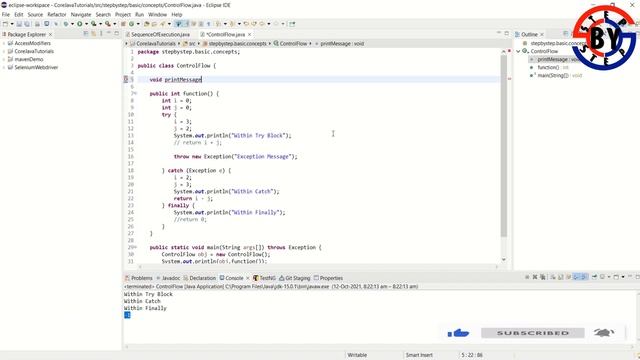The height and width of the screenshot is (360, 640).
Task: Click the Debug bug toolbar icon
Action: coord(66,24)
